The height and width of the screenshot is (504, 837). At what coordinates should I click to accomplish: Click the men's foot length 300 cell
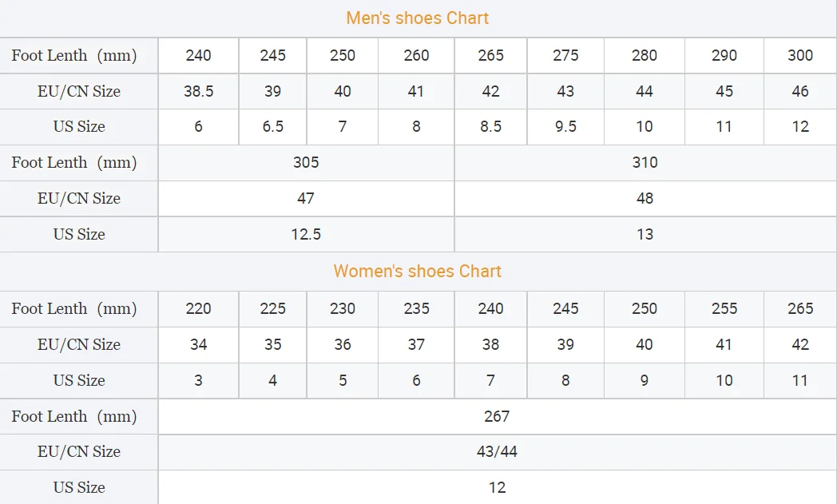coord(800,55)
